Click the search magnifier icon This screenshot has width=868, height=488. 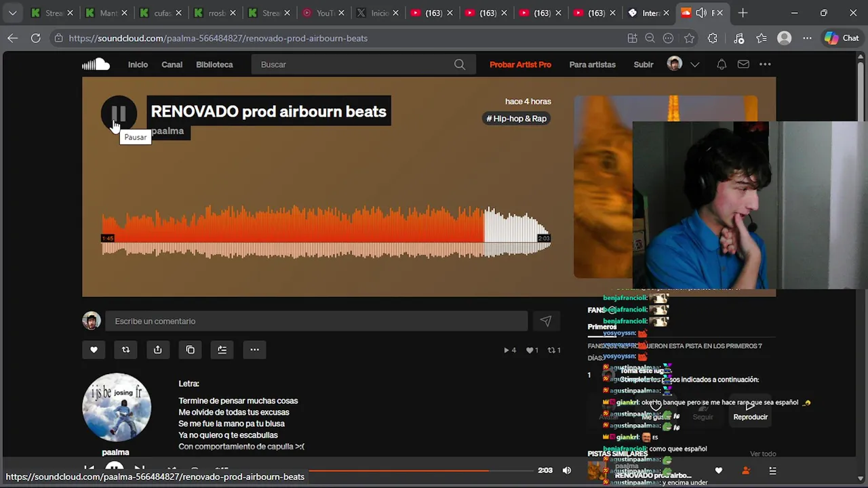click(x=460, y=64)
